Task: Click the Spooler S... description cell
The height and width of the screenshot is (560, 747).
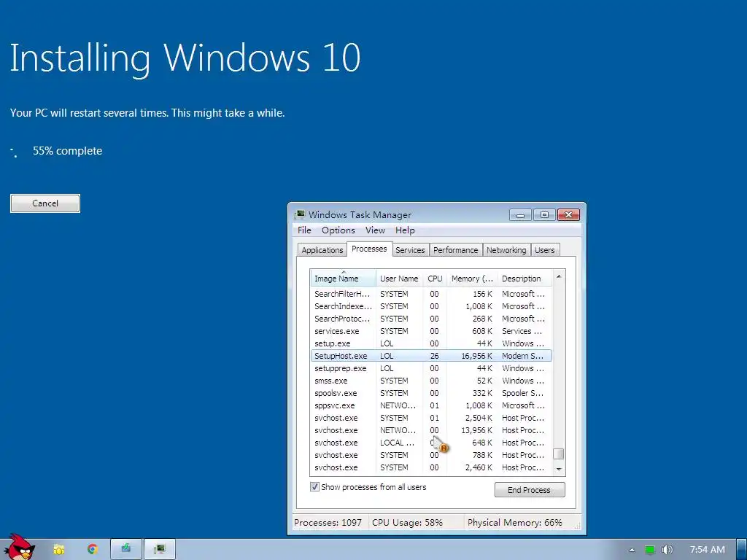Action: point(522,393)
